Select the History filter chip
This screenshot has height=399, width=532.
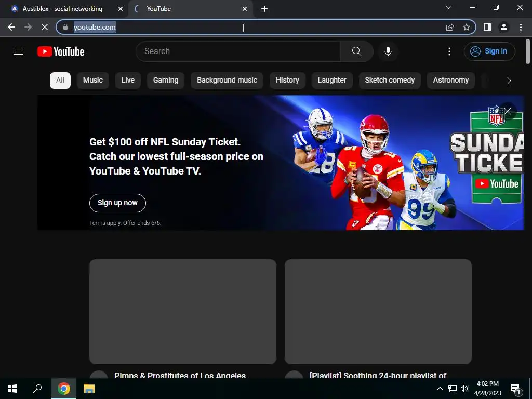pyautogui.click(x=287, y=81)
